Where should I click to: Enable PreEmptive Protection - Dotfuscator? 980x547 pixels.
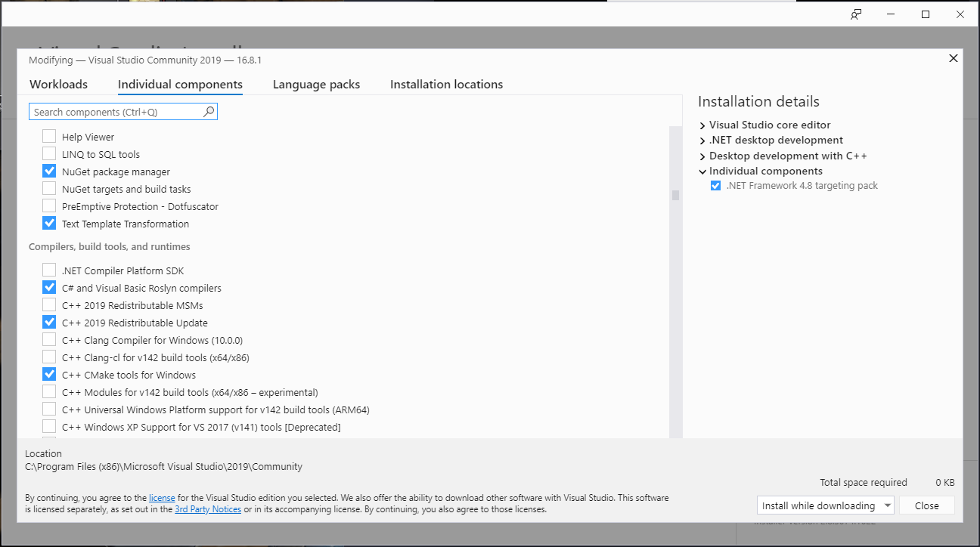point(49,206)
